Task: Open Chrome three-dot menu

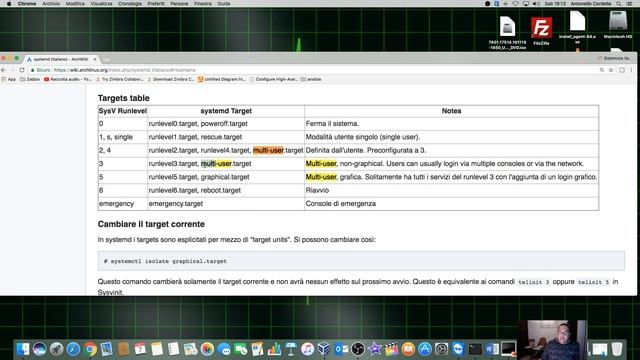Action: click(x=631, y=70)
